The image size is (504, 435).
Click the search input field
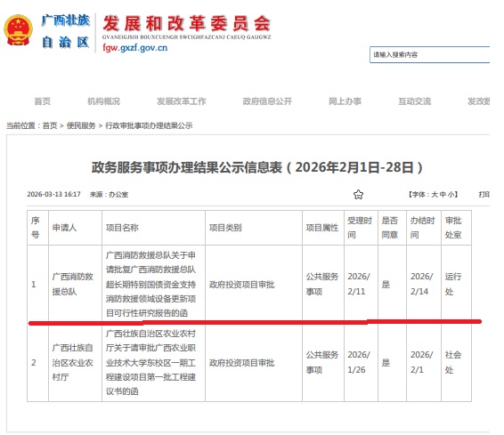(429, 54)
